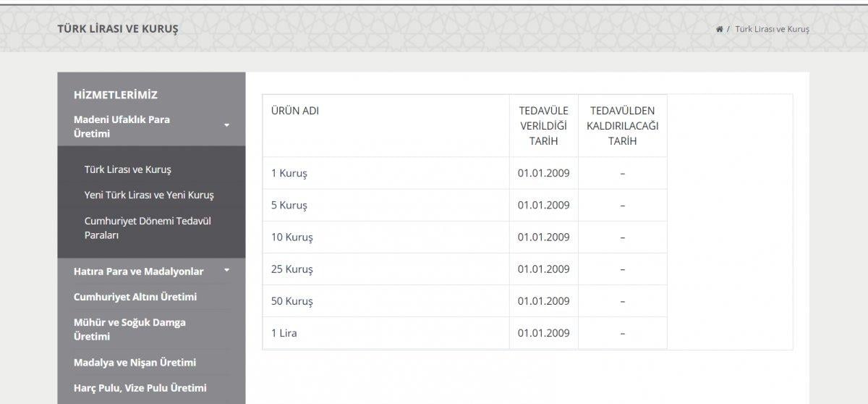
Task: Open Harç Pulu, Vize Pulu Üretimi
Action: tap(140, 387)
